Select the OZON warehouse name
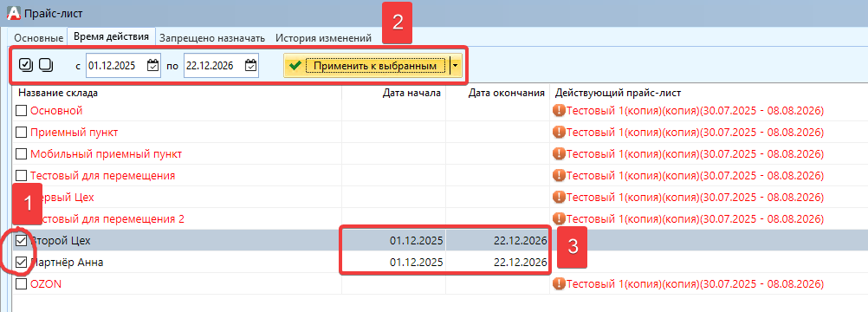 point(46,283)
